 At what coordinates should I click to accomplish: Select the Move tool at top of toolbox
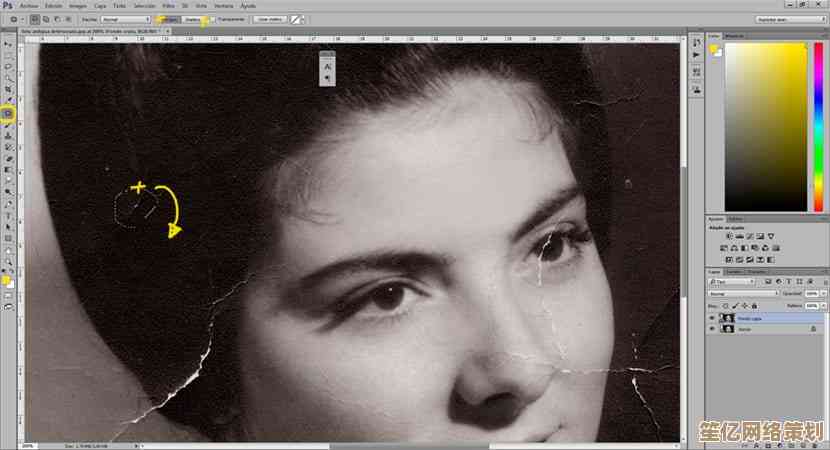(x=8, y=45)
